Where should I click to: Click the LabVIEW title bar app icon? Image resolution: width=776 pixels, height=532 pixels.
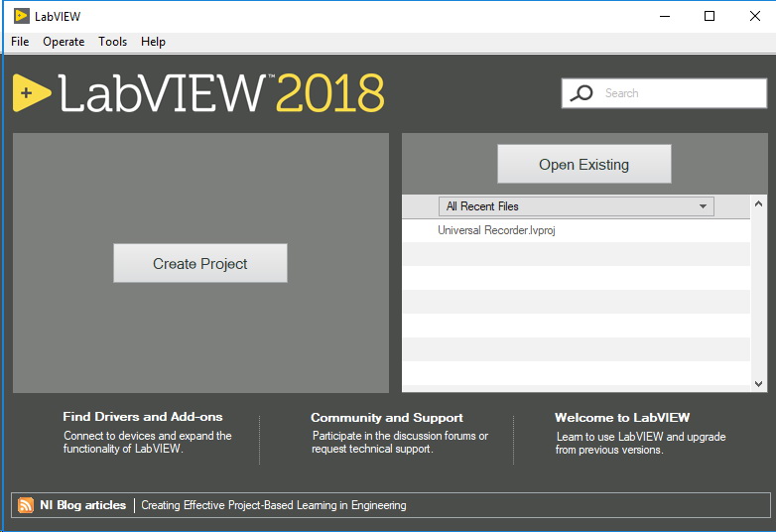tap(21, 16)
